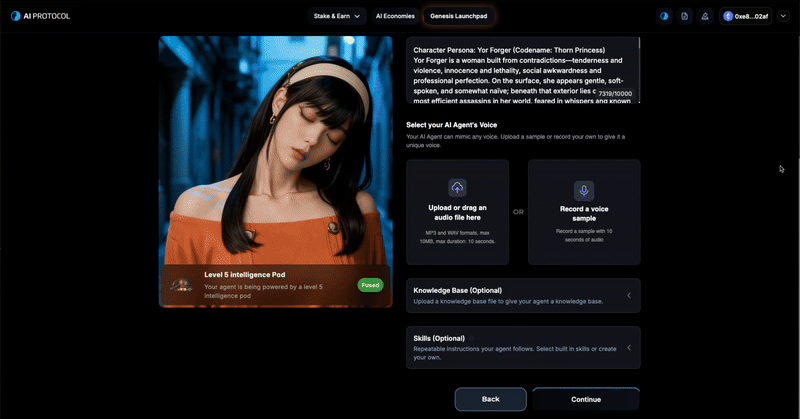
Task: Click the microphone record icon
Action: tap(583, 190)
